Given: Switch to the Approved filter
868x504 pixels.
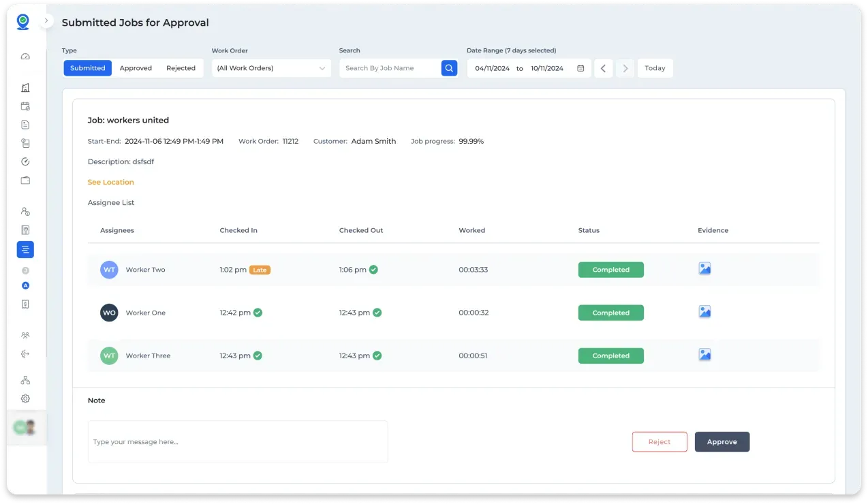Looking at the screenshot, I should [x=136, y=68].
